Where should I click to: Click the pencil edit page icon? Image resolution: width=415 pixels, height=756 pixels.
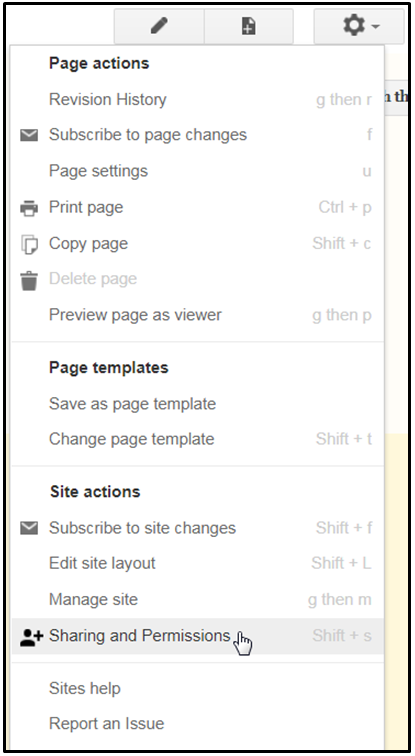159,26
